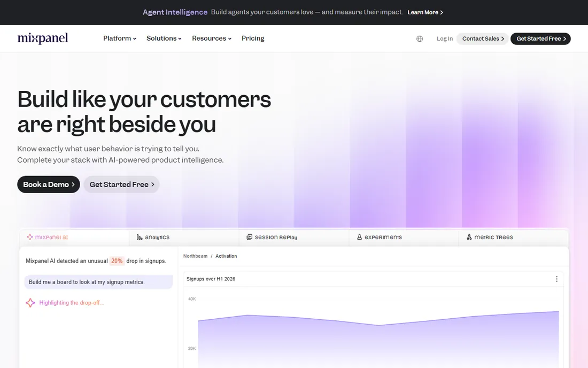Open the Signups chart three-dot menu
The image size is (588, 368).
point(556,279)
